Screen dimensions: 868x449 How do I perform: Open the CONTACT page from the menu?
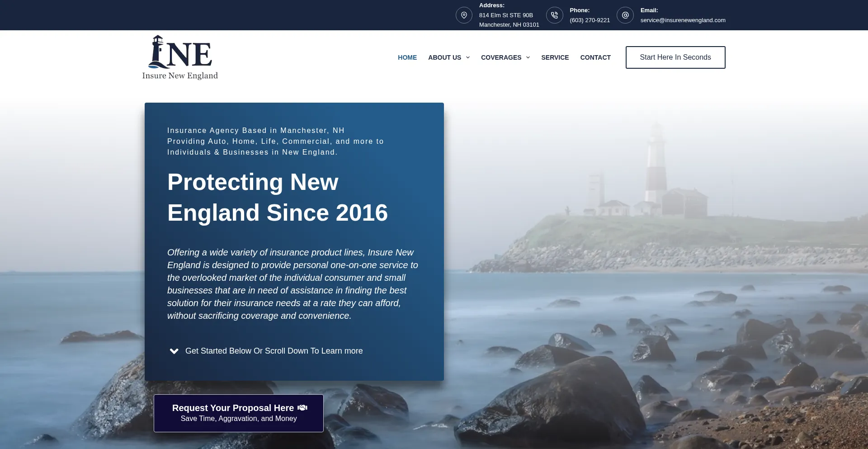coord(595,57)
